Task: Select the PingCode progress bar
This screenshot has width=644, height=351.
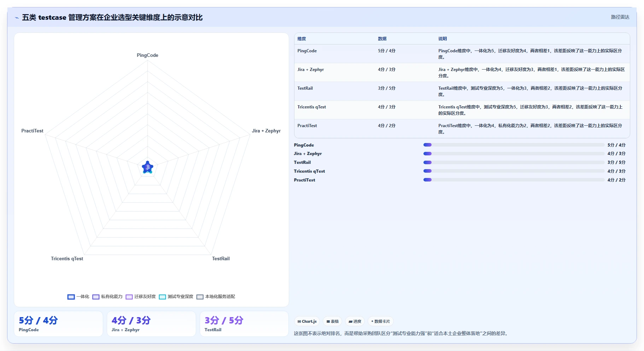Action: [514, 145]
